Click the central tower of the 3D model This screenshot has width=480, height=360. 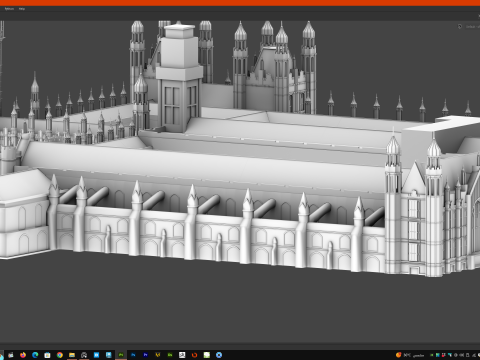(x=179, y=78)
